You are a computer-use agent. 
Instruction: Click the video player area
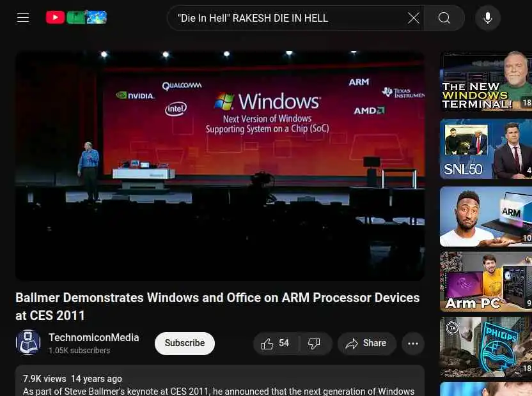tap(220, 166)
